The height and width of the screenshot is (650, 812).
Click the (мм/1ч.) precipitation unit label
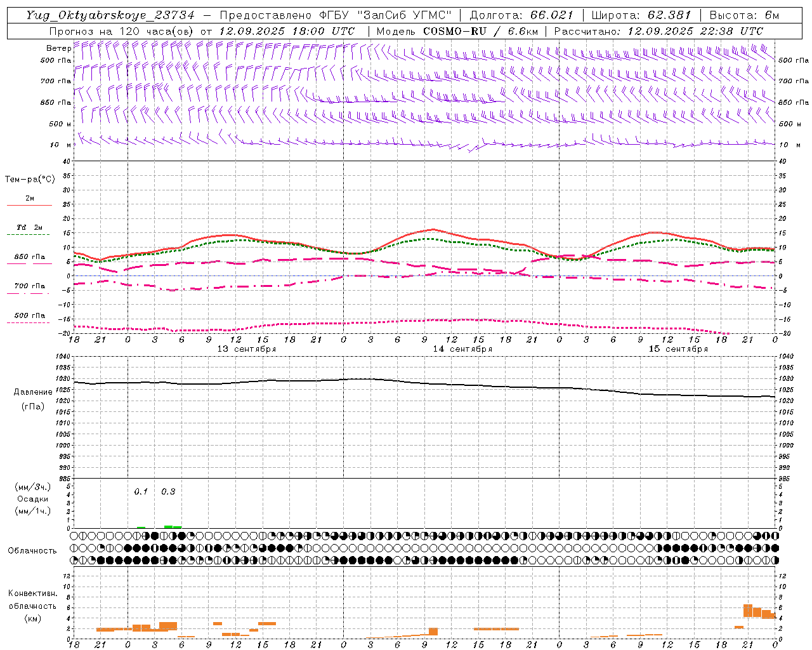[33, 511]
